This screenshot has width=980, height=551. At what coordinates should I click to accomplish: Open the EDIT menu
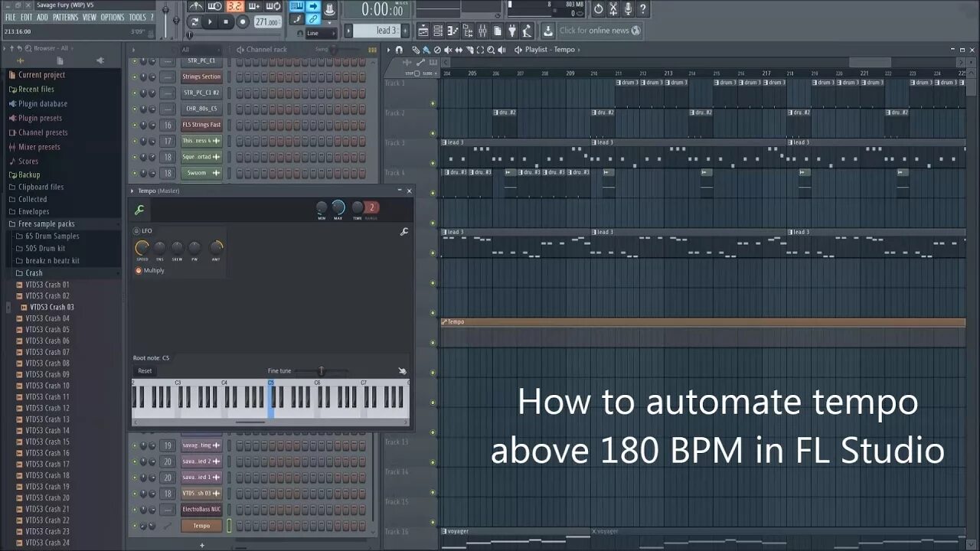click(x=27, y=17)
